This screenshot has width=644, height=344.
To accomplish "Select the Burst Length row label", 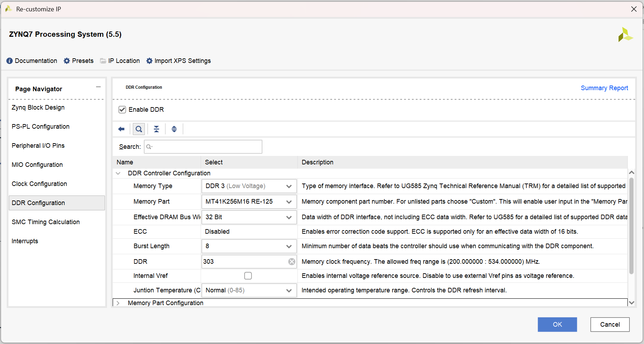I will pos(152,246).
